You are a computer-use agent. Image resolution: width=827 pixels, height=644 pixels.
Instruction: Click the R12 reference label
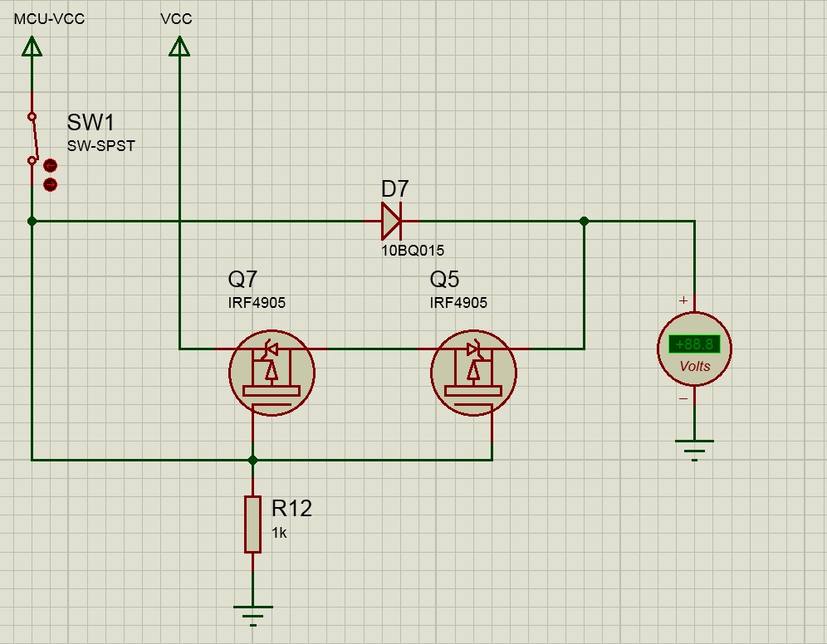tap(291, 508)
